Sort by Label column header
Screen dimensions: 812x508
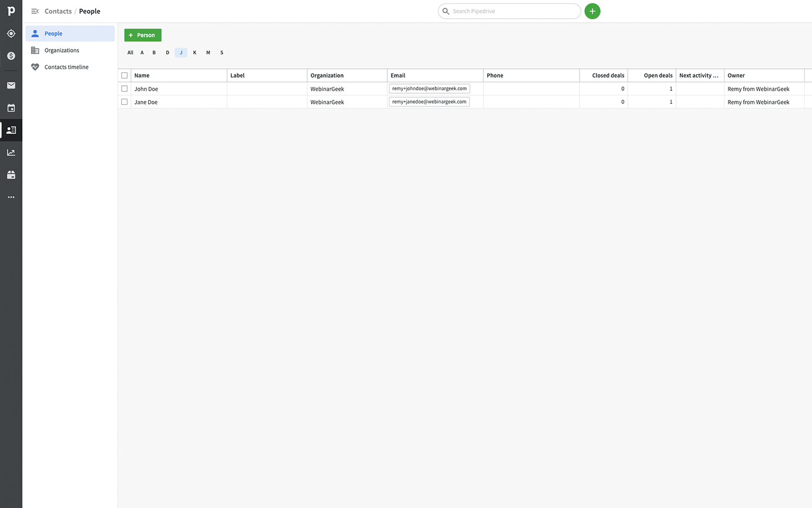[x=267, y=76]
